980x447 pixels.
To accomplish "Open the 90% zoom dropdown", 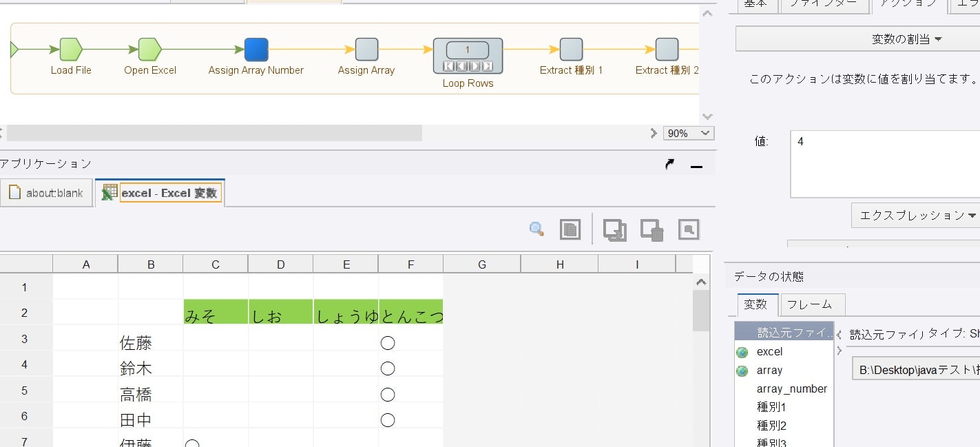I will [x=688, y=133].
